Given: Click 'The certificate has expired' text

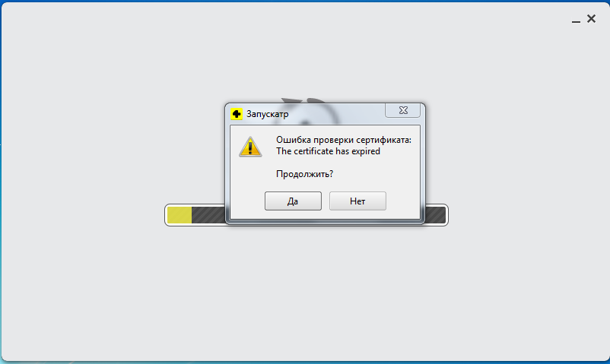Looking at the screenshot, I should pyautogui.click(x=328, y=151).
